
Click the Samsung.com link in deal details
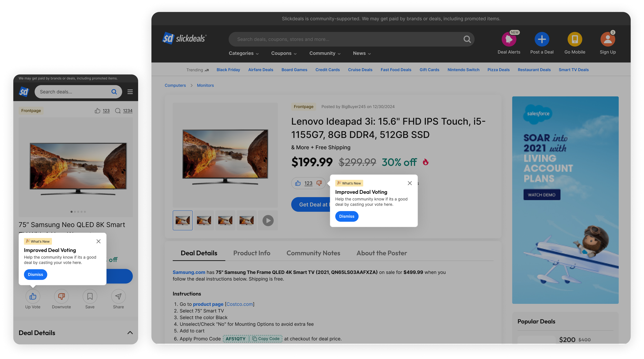click(x=189, y=272)
